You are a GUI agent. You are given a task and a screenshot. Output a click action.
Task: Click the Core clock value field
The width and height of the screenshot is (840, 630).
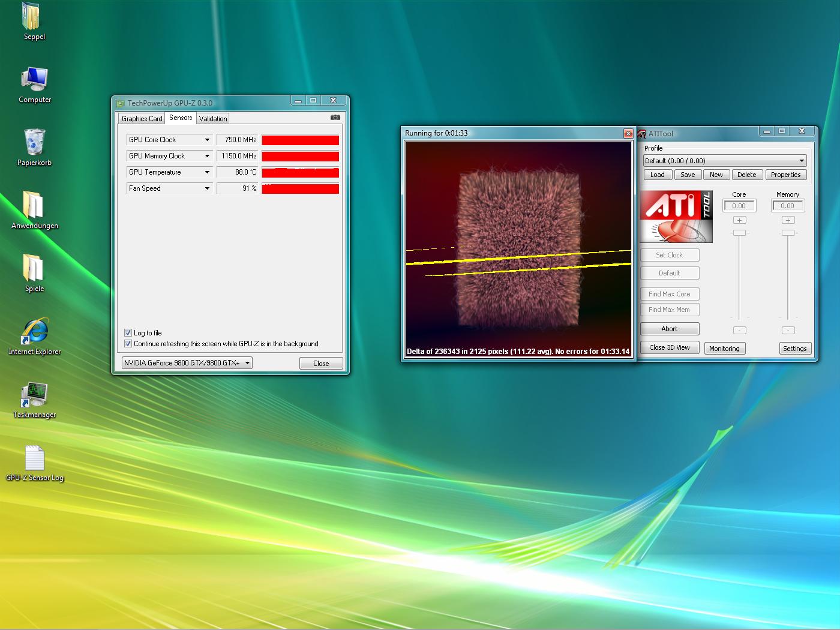739,206
